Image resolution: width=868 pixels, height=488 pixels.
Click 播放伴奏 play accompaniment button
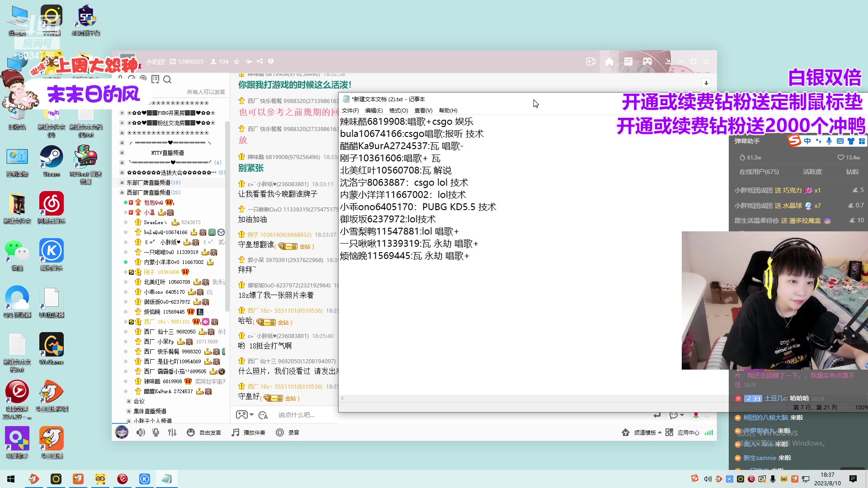coord(248,432)
